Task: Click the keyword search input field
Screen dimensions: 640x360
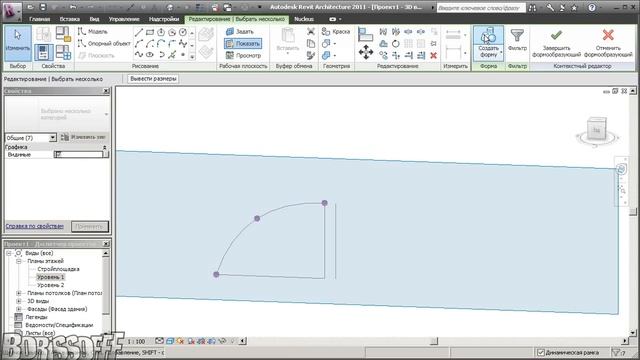Action: [x=481, y=8]
